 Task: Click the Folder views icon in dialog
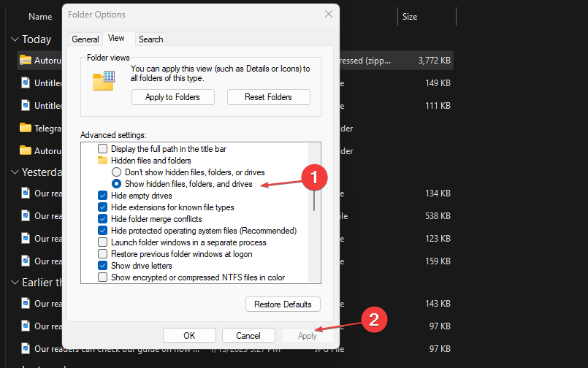pyautogui.click(x=104, y=80)
